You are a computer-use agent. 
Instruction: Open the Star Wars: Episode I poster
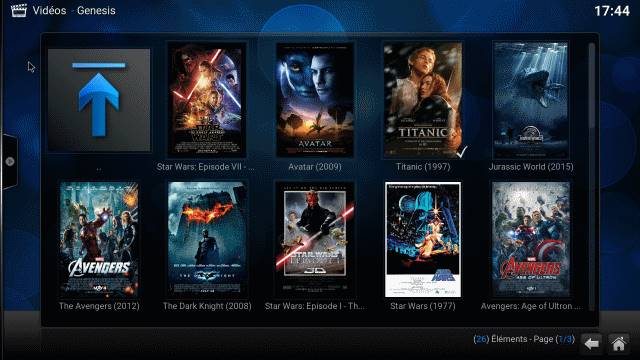tap(315, 239)
